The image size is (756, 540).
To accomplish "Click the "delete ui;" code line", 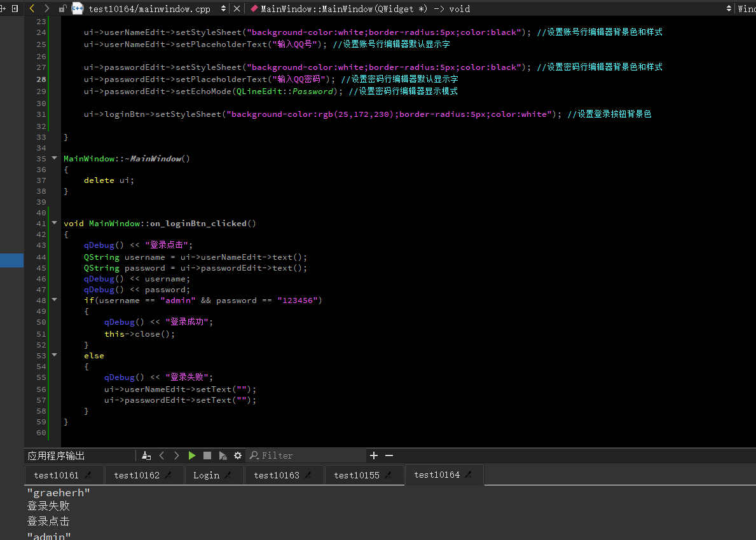I will (109, 180).
